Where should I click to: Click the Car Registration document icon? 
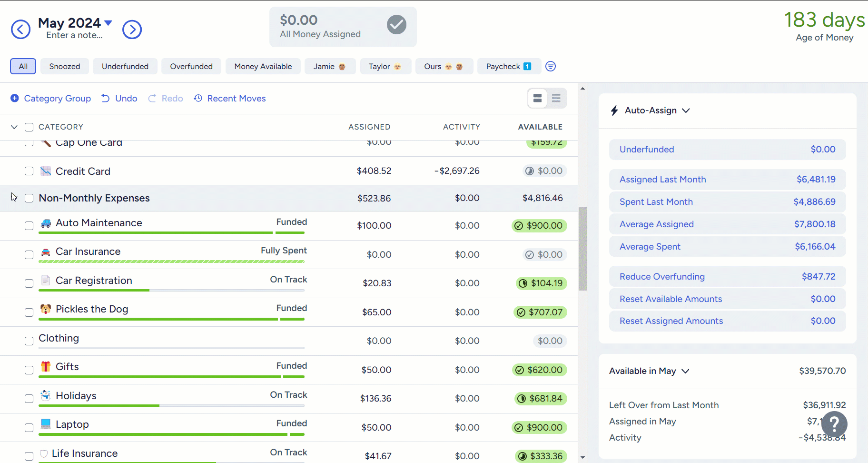tap(46, 280)
